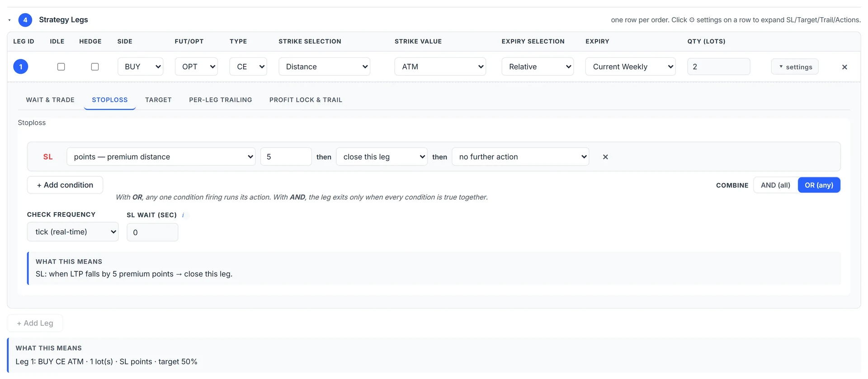Switch to the Wait & Trade tab
Viewport: 868px width, 379px height.
click(50, 100)
